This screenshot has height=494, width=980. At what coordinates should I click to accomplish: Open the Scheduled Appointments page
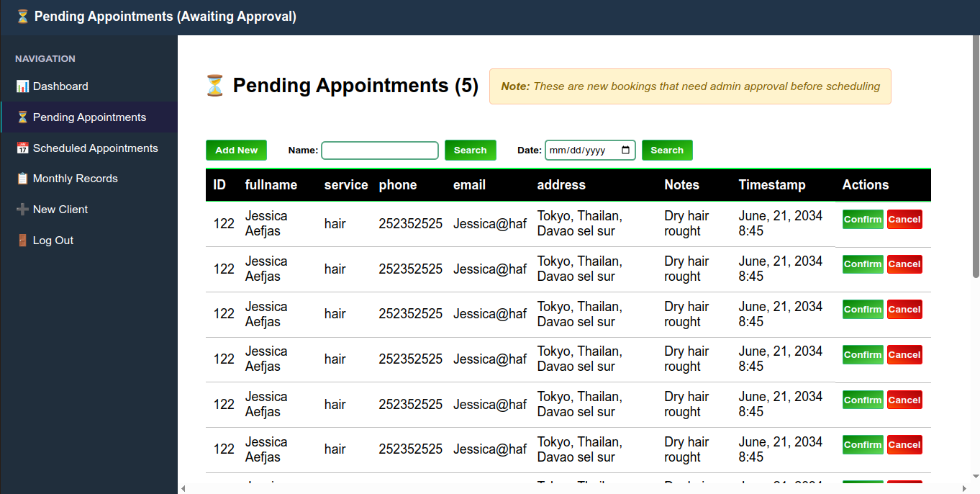pos(95,148)
